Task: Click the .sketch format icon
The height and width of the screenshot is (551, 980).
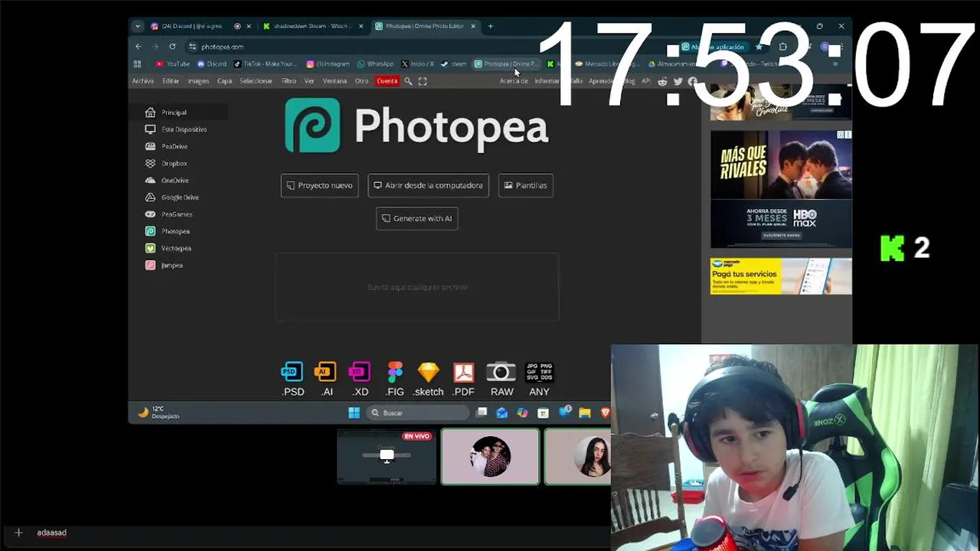Action: (x=429, y=379)
